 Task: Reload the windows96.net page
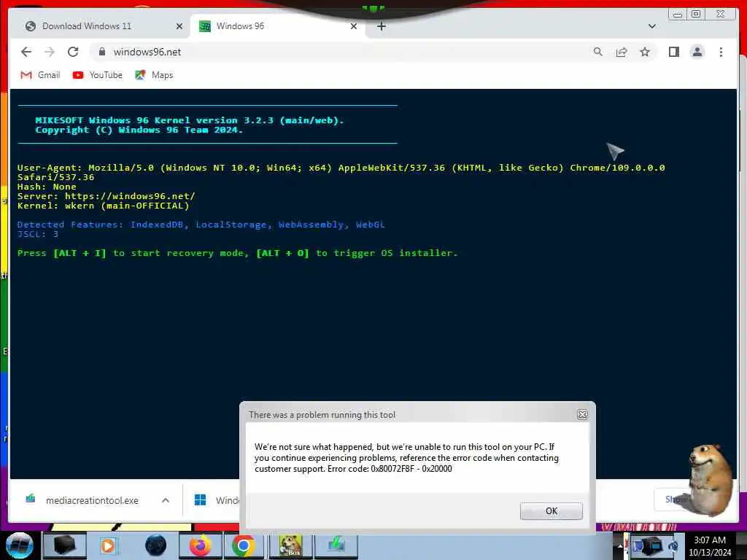pyautogui.click(x=73, y=52)
